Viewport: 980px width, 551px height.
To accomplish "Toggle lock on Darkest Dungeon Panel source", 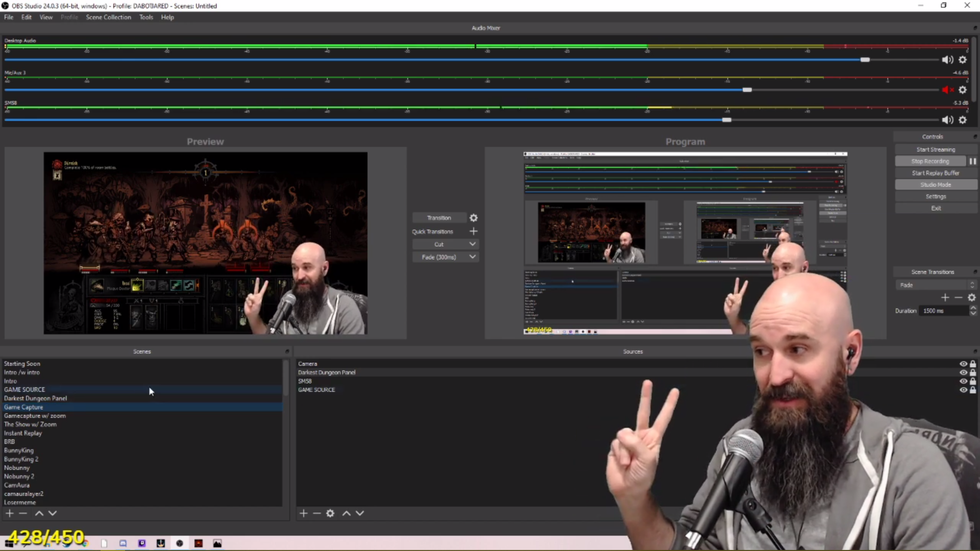I will (973, 372).
